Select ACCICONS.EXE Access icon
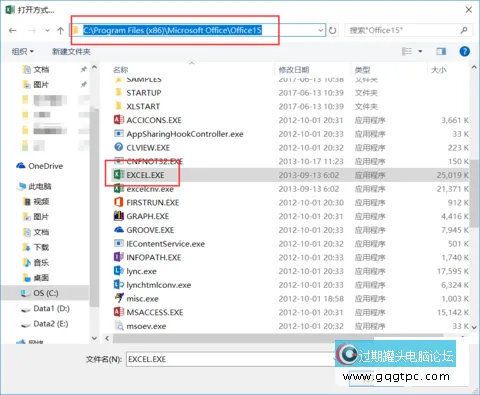This screenshot has width=480, height=395. [x=119, y=119]
